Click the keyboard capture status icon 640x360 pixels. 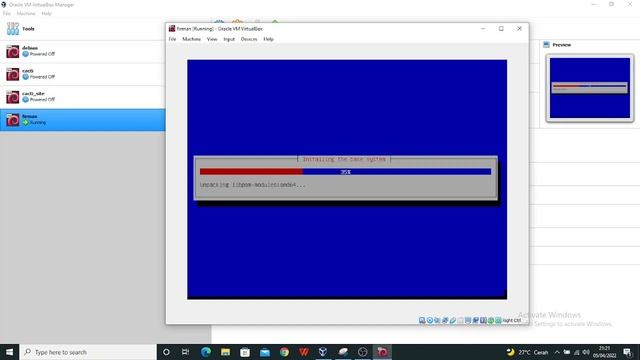tap(498, 320)
